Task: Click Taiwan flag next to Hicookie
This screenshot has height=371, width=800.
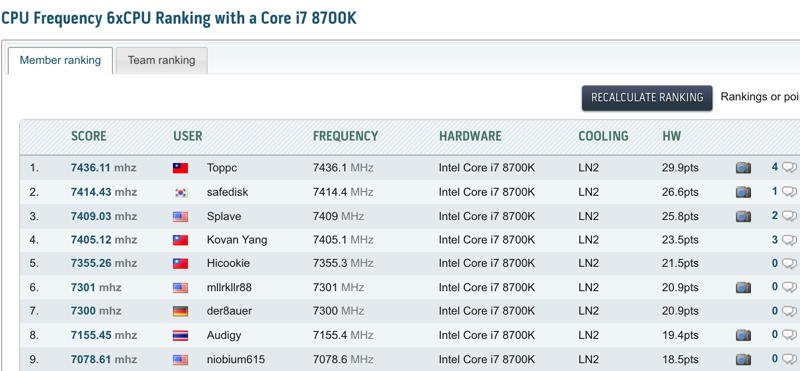Action: click(180, 264)
